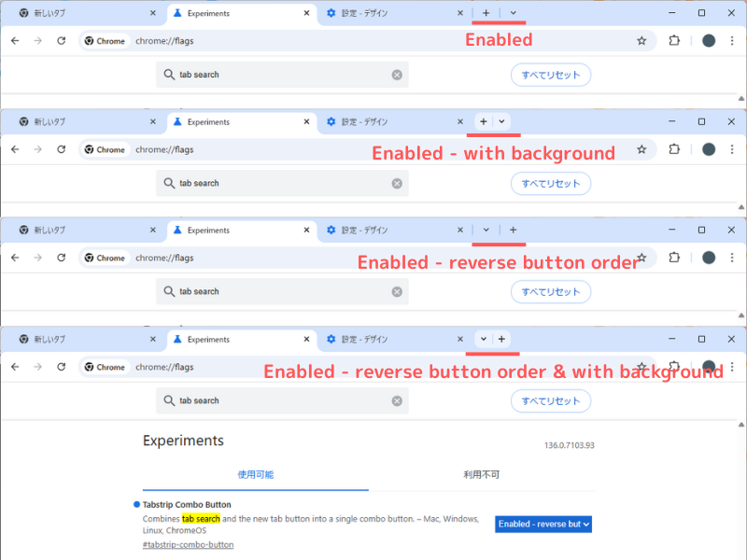Image resolution: width=747 pixels, height=560 pixels.
Task: Open three-dot menu in third window
Action: [732, 258]
